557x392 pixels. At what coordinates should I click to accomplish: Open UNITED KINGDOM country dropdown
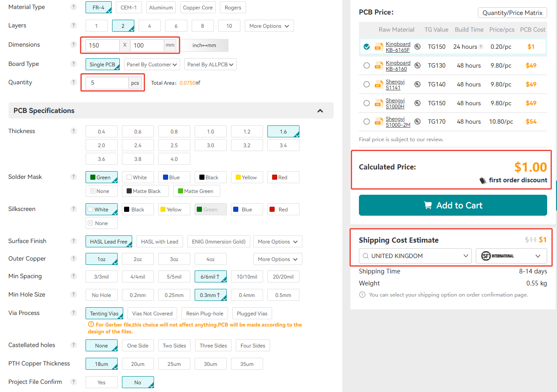coord(415,256)
